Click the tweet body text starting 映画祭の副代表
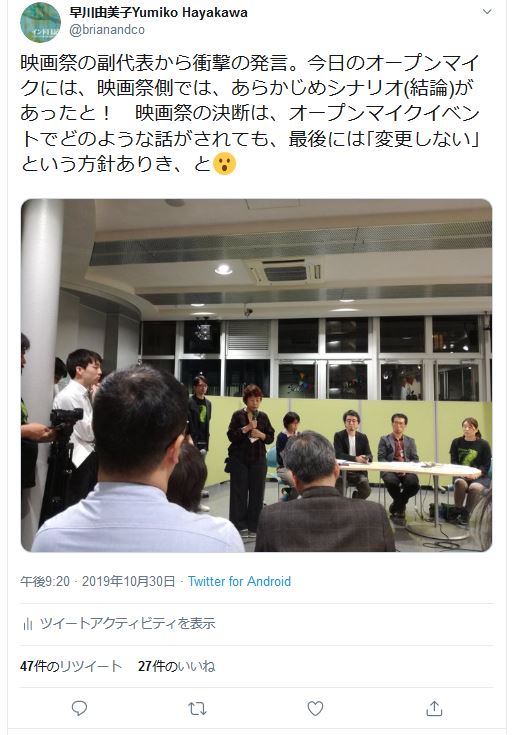Screen dimensions: 513x735 tap(250, 113)
